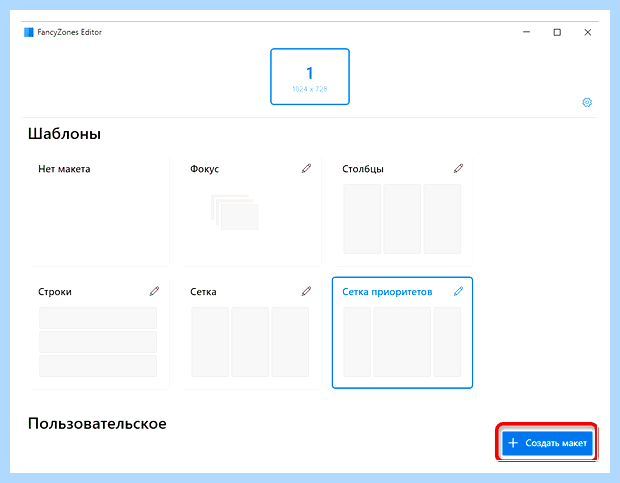The height and width of the screenshot is (483, 620).
Task: Select monitor 1 with 1024 x 728 resolution
Action: (x=310, y=77)
